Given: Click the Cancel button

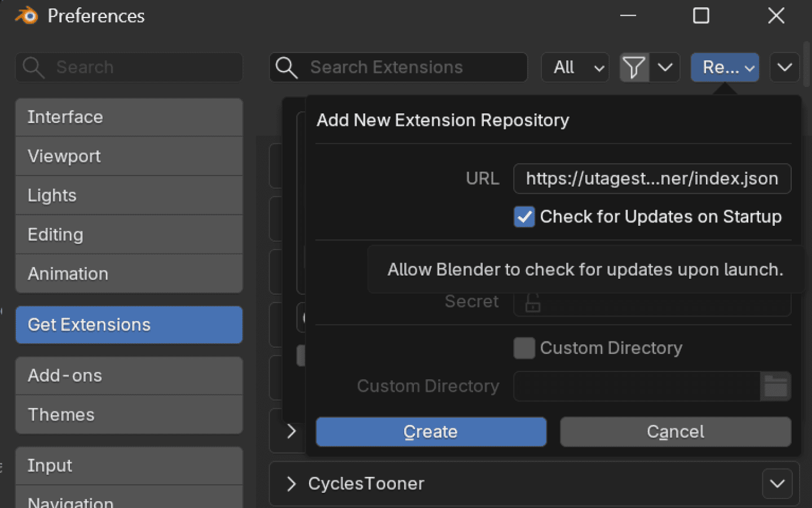Looking at the screenshot, I should 676,432.
